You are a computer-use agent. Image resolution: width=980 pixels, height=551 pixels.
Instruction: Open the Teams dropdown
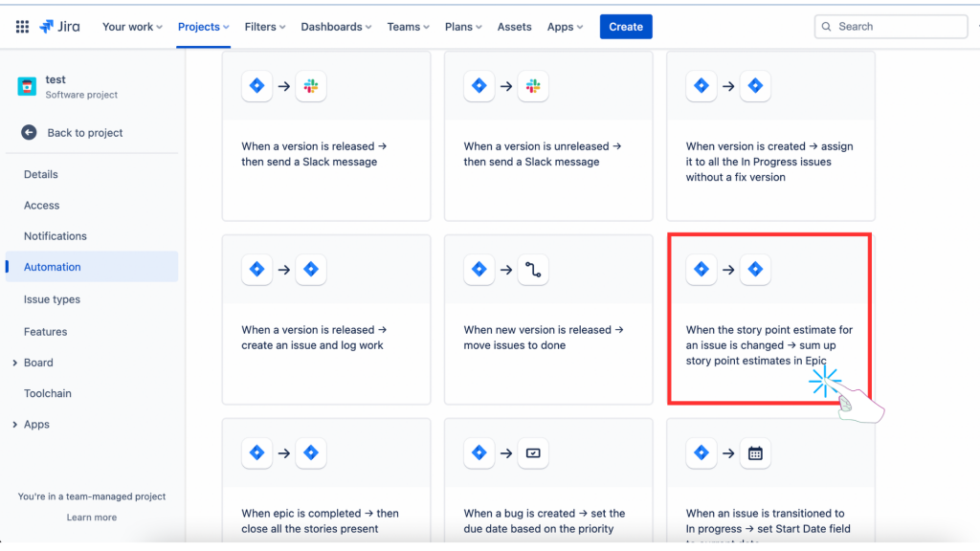[x=408, y=26]
